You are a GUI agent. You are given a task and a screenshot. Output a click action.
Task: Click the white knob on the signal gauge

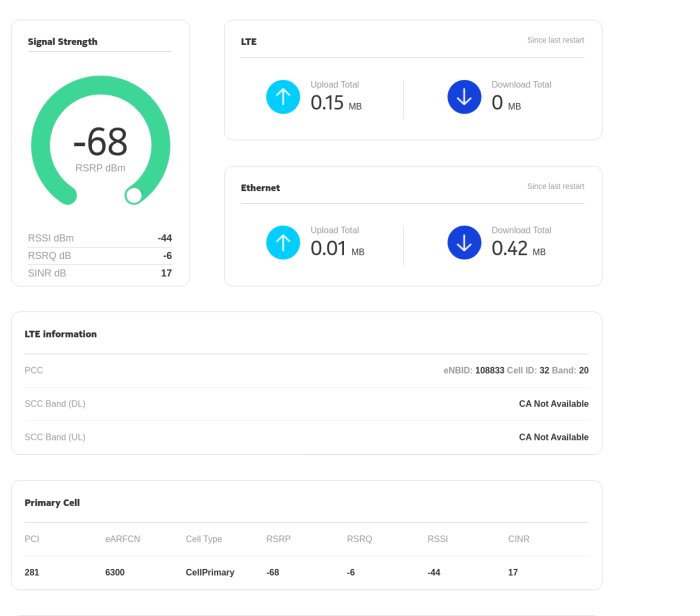tap(134, 195)
